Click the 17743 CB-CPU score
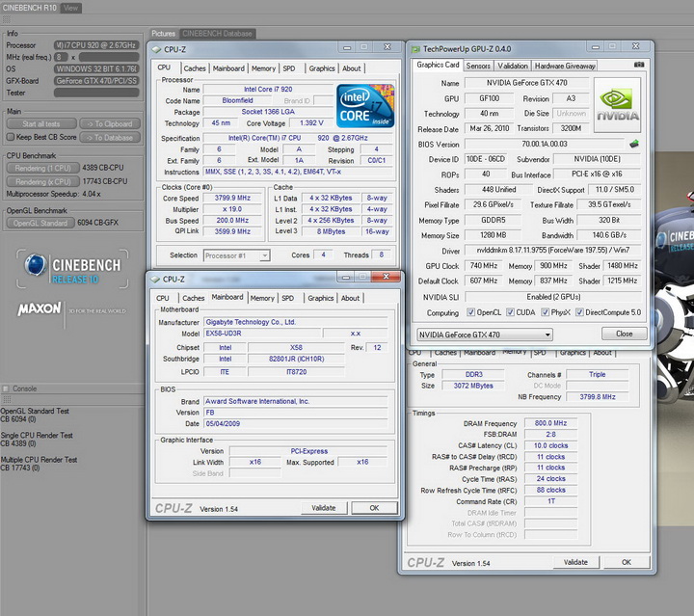Image resolution: width=694 pixels, height=616 pixels. pos(105,181)
